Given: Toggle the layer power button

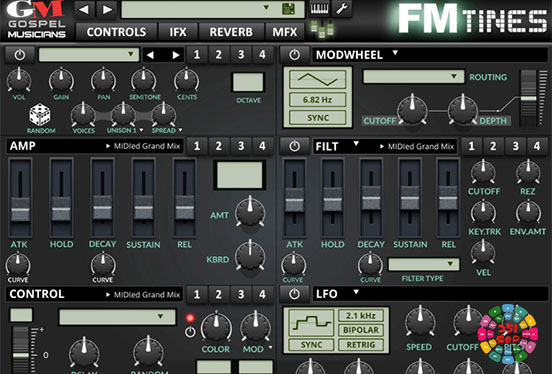Looking at the screenshot, I should click(20, 55).
